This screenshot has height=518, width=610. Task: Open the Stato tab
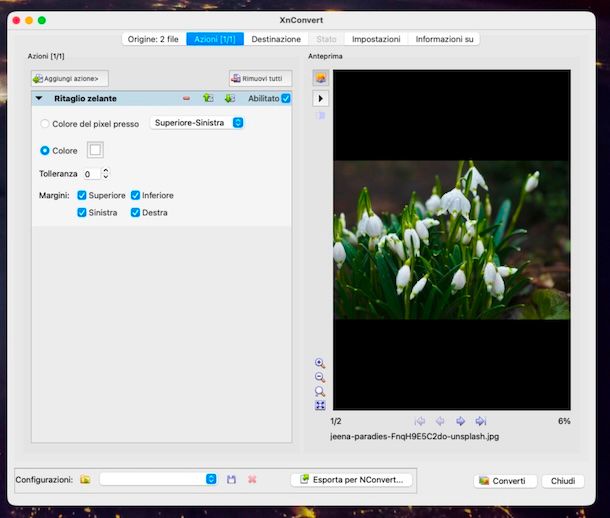pyautogui.click(x=326, y=39)
